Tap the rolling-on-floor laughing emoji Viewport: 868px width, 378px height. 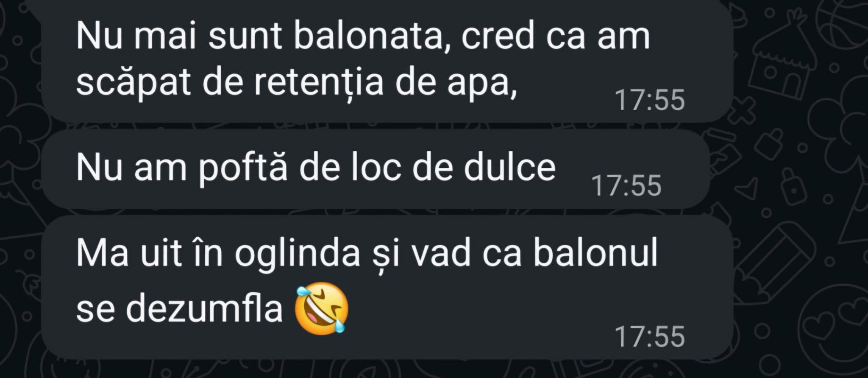[x=322, y=308]
